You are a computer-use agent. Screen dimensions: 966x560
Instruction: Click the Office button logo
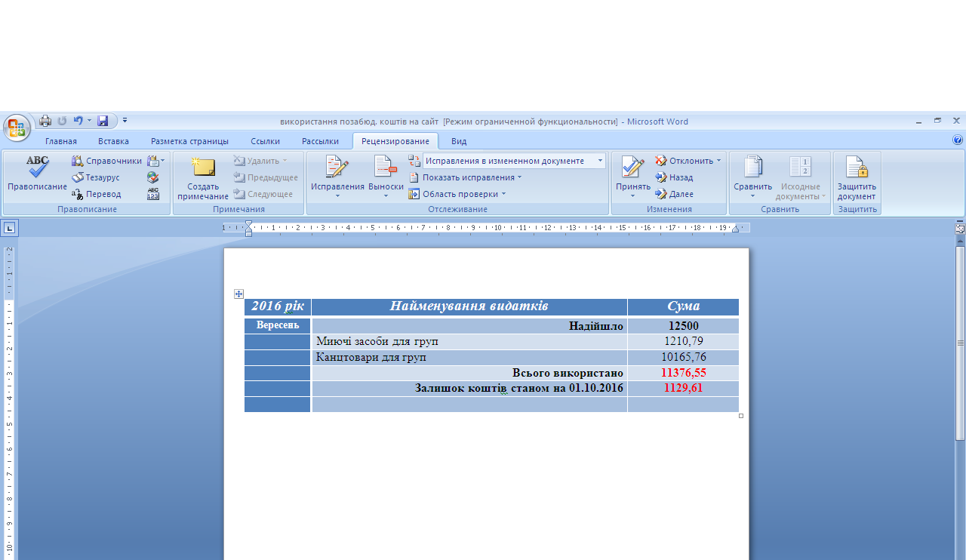click(17, 127)
